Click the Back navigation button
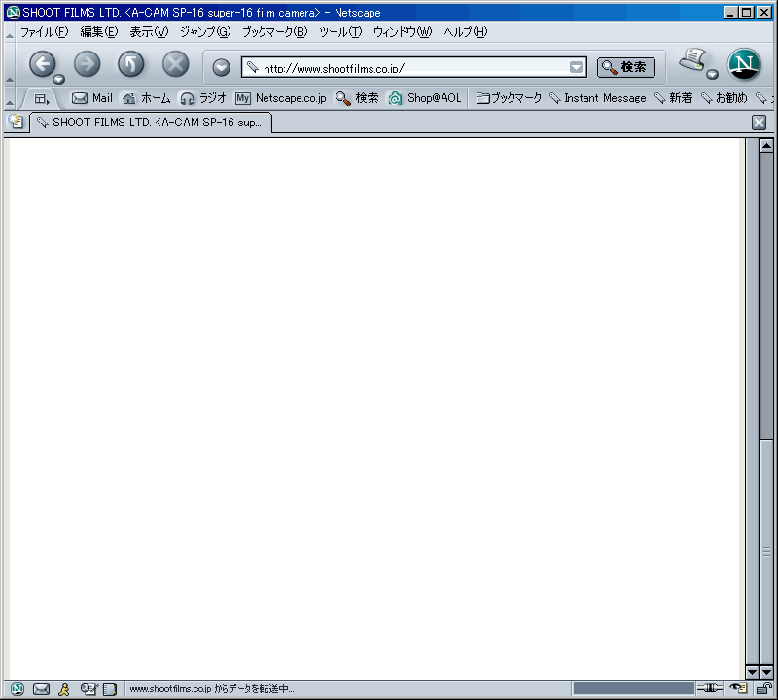 tap(42, 64)
